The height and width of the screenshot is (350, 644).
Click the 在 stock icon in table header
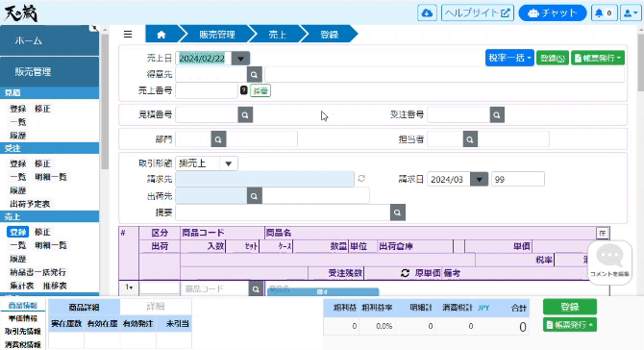(603, 234)
